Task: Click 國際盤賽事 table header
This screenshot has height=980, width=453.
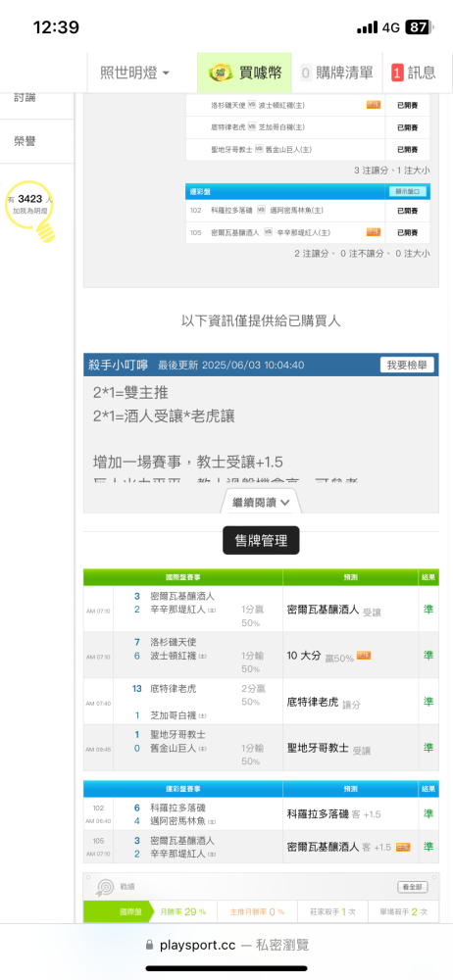Action: click(182, 577)
